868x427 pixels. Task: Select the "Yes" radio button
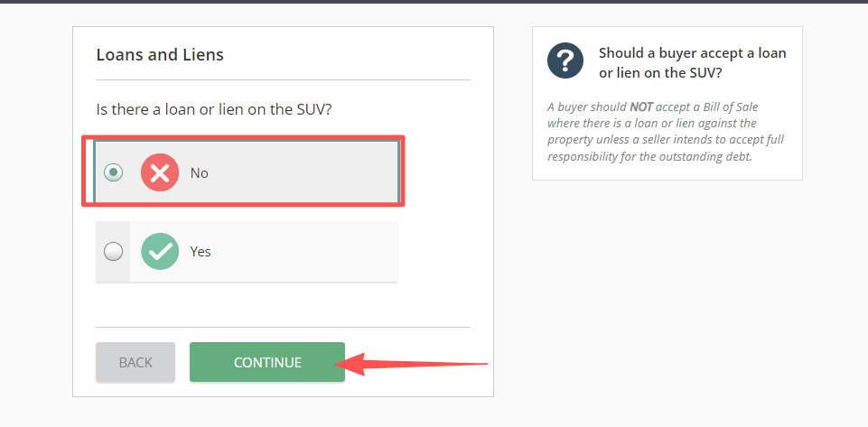[113, 252]
